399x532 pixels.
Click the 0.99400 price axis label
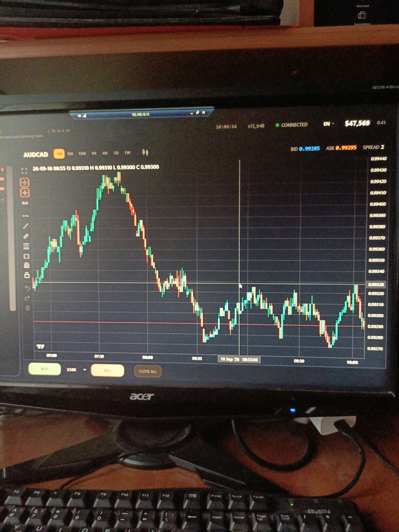point(377,204)
